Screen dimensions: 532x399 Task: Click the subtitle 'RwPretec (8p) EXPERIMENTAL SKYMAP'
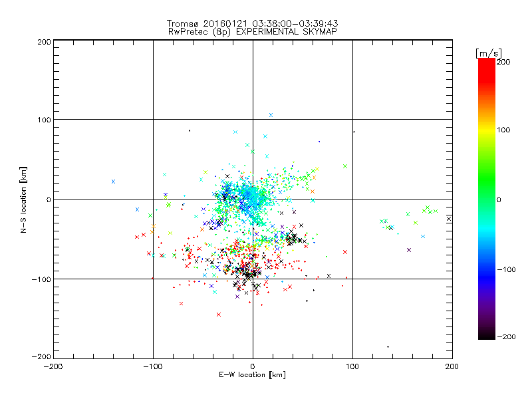click(253, 32)
